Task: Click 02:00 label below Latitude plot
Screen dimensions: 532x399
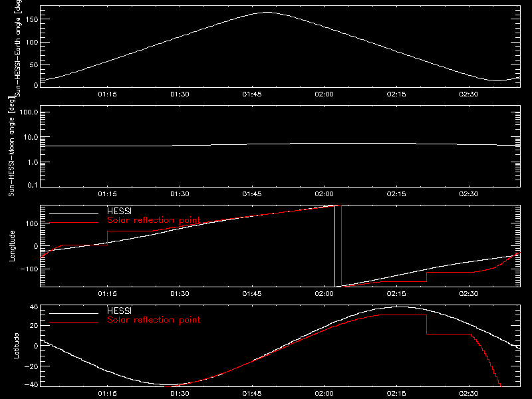Action: [x=324, y=394]
